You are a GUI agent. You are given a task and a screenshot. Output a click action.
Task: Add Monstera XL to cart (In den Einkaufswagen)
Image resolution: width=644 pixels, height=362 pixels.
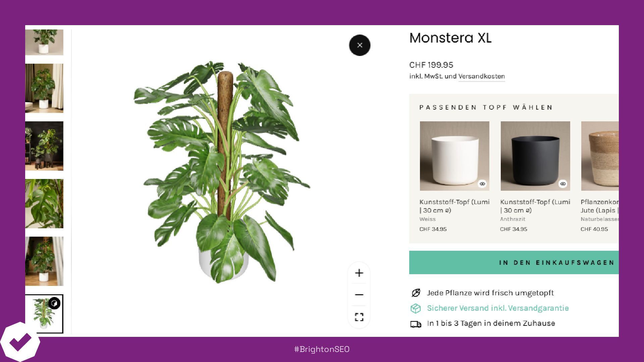click(514, 262)
